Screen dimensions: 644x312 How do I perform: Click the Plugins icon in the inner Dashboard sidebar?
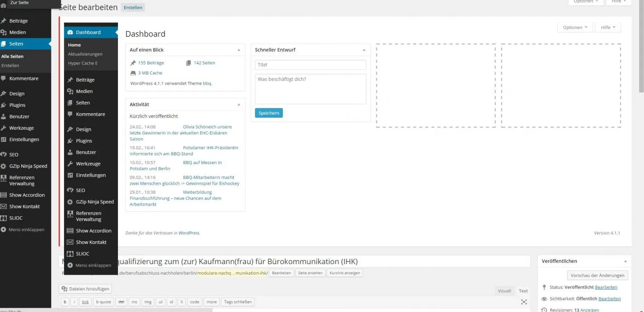click(x=70, y=141)
